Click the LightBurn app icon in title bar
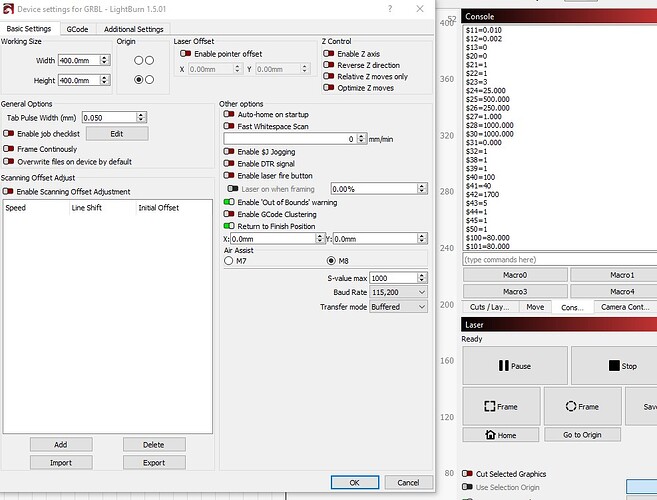Image resolution: width=657 pixels, height=500 pixels. pos(8,8)
